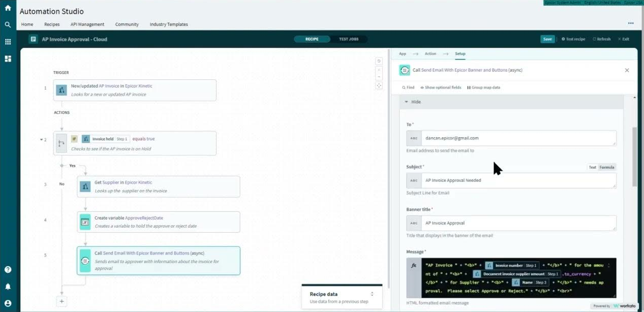
Task: Click the plus icon to add a step
Action: (x=62, y=301)
